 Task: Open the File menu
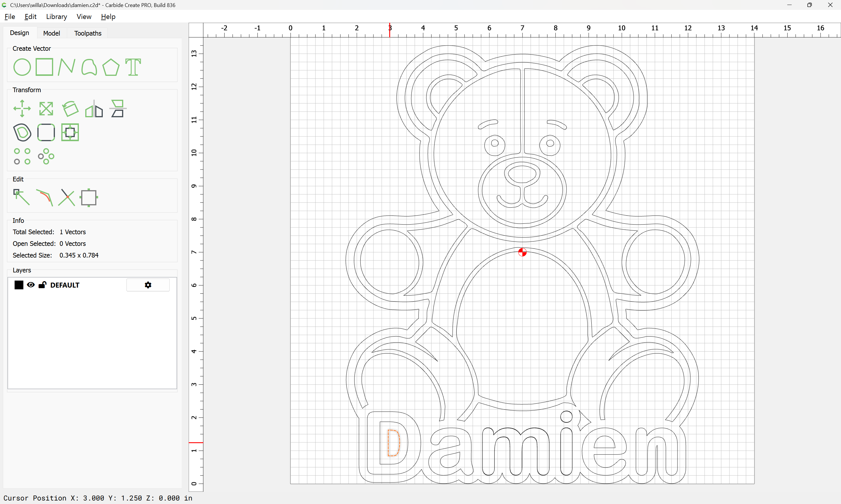[10, 17]
